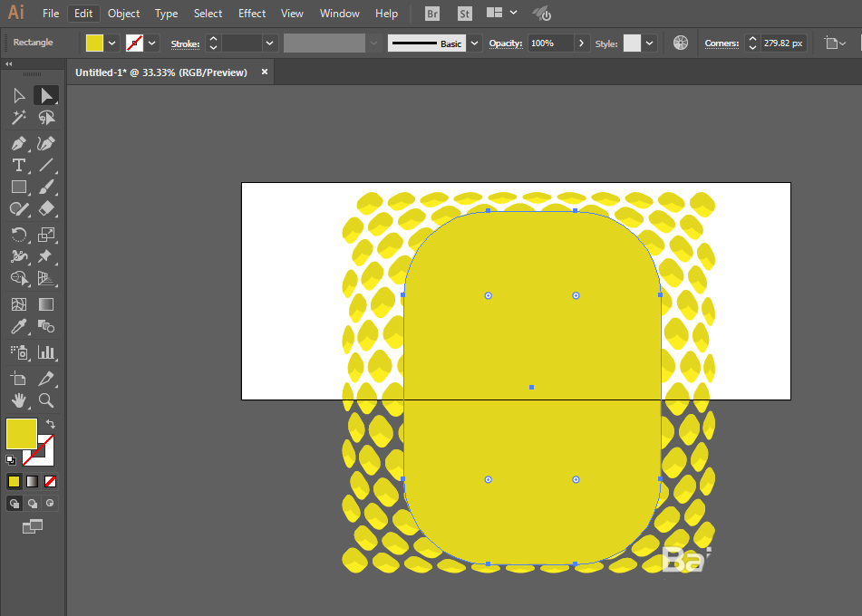This screenshot has height=616, width=862.
Task: Choose the Magic Wand tool
Action: tap(19, 117)
